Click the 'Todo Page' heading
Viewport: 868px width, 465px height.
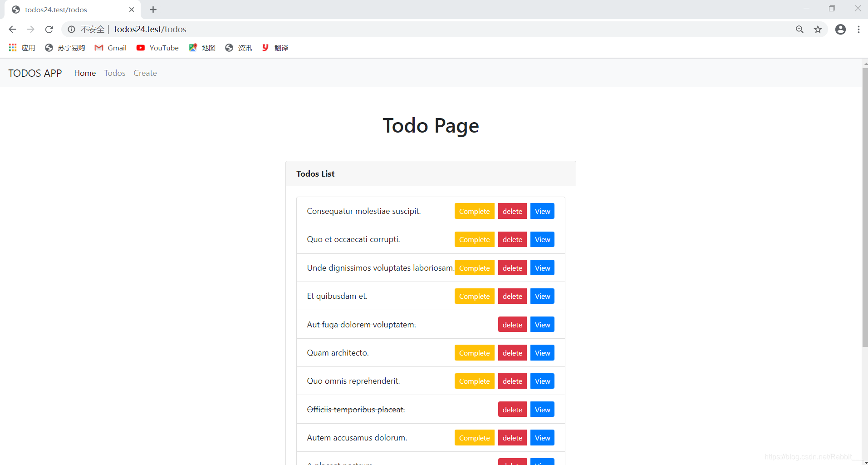431,126
